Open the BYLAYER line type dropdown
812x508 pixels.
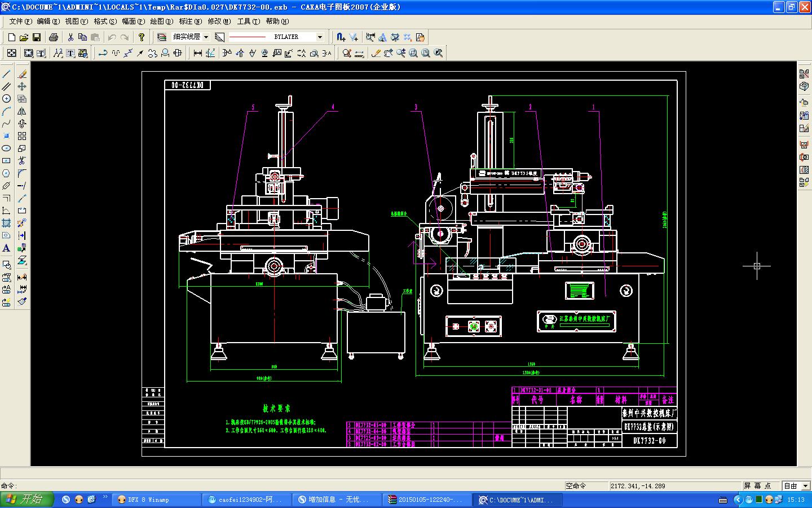click(320, 37)
